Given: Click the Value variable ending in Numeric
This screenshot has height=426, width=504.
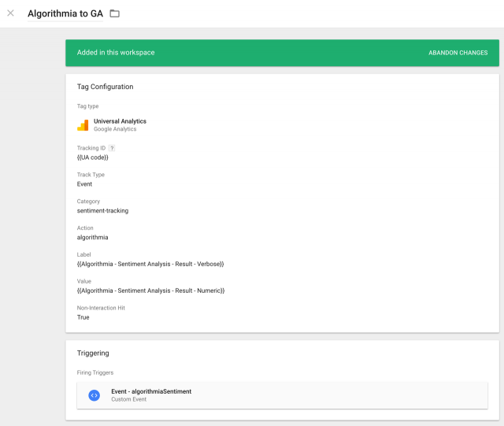Looking at the screenshot, I should point(150,291).
